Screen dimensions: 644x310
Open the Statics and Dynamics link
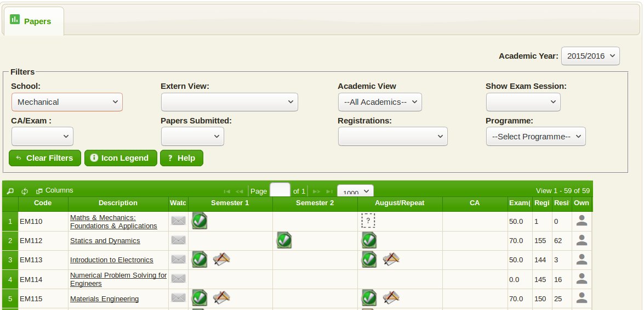tap(105, 241)
